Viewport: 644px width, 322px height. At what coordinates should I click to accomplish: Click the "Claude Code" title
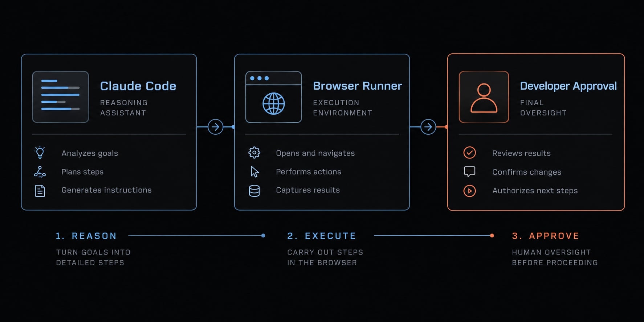(x=138, y=86)
